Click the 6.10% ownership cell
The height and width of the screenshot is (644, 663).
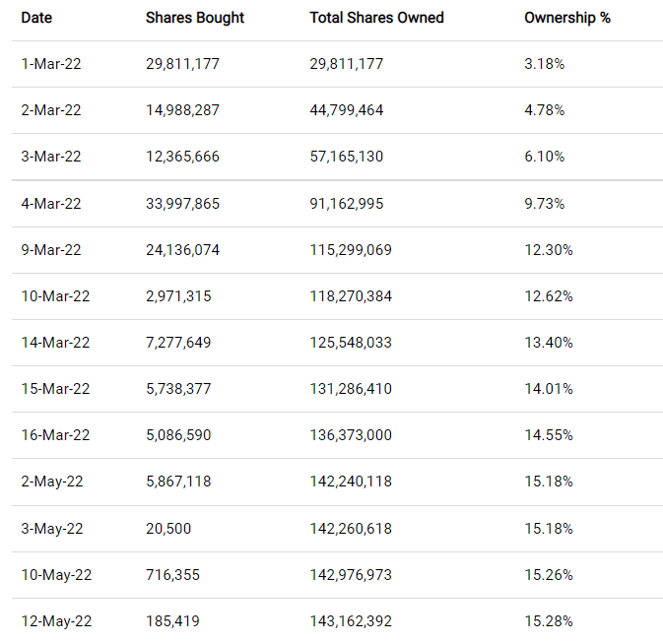point(544,157)
